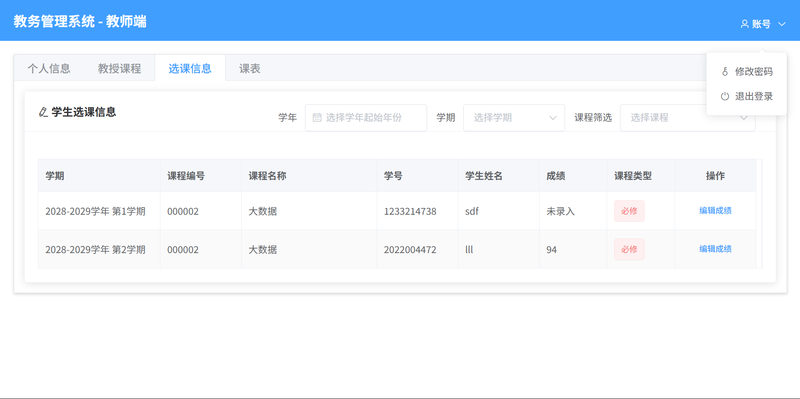
Task: Click the 学生选课信息 heading
Action: click(x=84, y=112)
